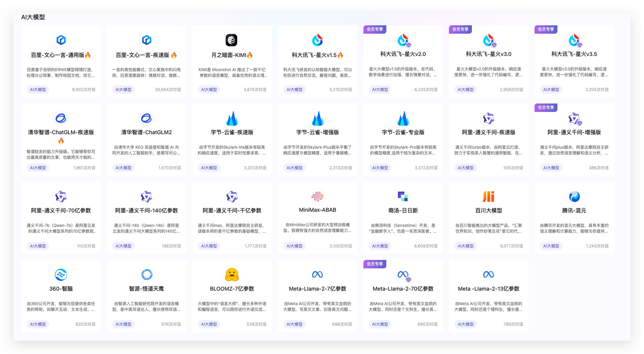Screen dimensions: 644x354
Task: Click the 会员专享 badge on 星火v3.0
Action: 460,29
